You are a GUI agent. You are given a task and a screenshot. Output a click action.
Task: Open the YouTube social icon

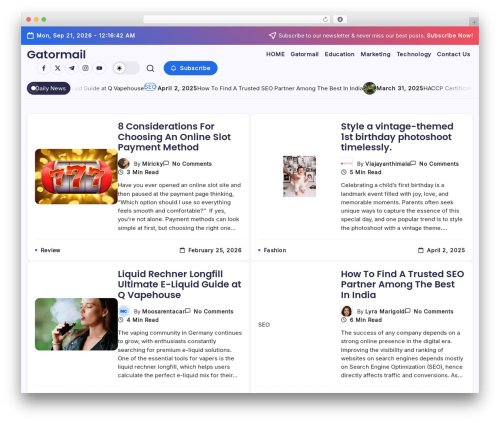coord(99,68)
